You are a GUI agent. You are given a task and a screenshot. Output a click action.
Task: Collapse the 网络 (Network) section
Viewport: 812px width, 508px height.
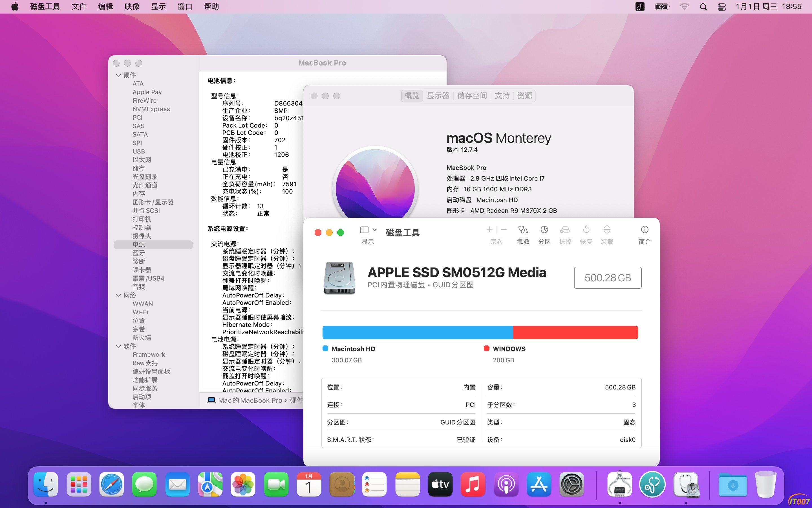(118, 295)
